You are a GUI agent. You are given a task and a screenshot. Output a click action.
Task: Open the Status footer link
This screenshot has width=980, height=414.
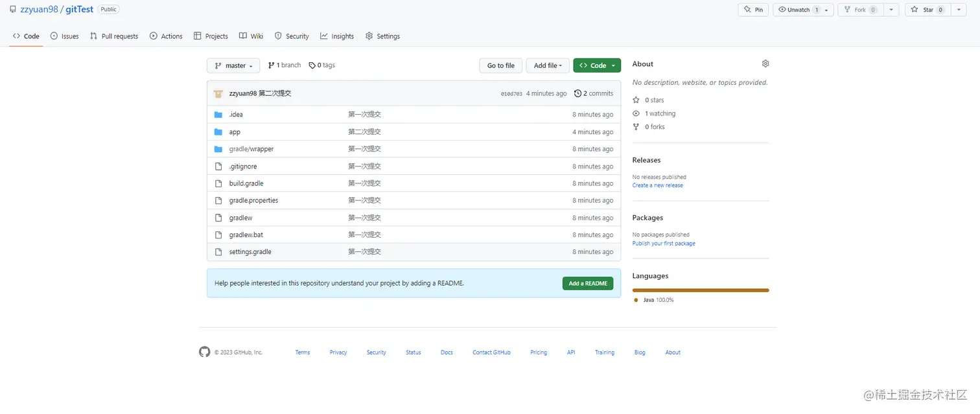(x=414, y=352)
